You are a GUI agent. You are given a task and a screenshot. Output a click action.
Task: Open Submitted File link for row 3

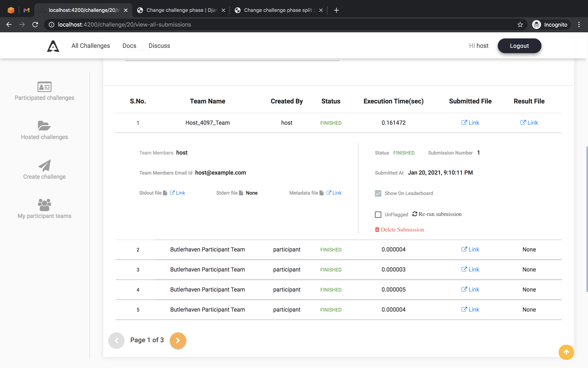tap(470, 269)
